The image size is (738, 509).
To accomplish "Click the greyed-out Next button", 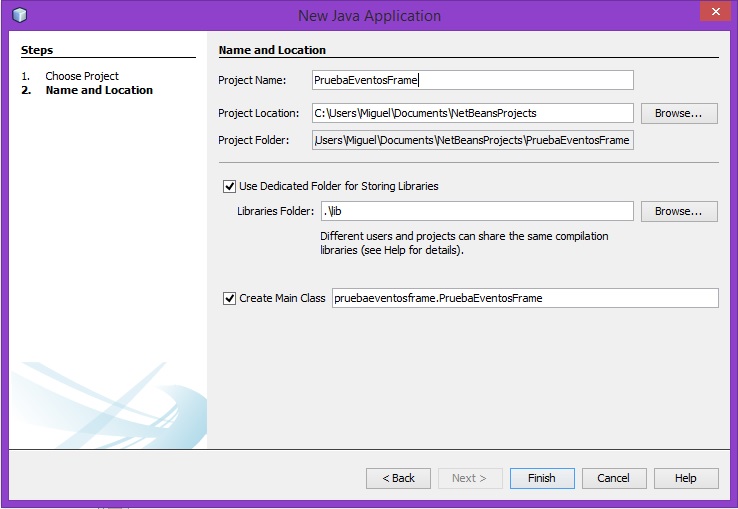I will tap(470, 478).
